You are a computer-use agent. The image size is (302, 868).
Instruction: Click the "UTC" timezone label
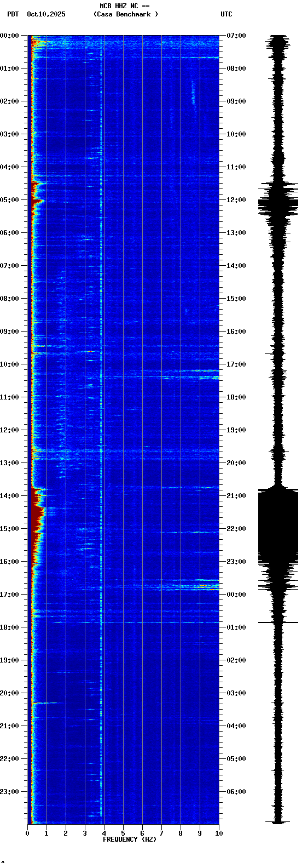(x=226, y=14)
